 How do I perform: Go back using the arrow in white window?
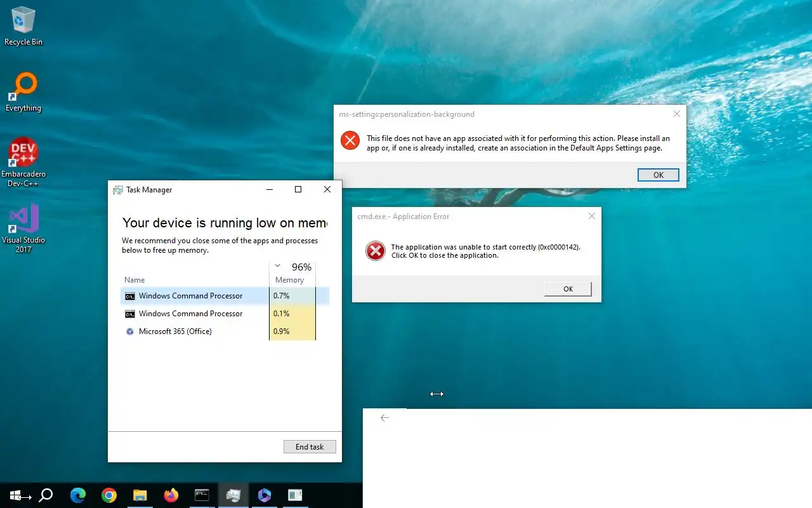384,418
